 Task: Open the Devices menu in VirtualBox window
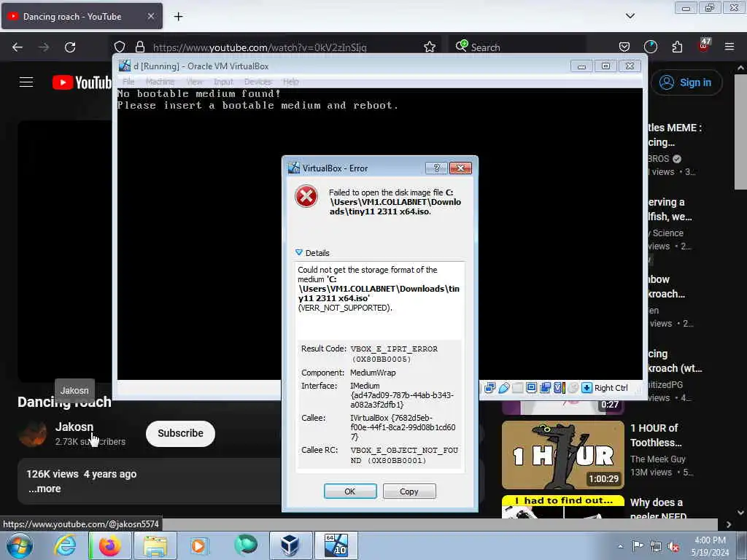(x=258, y=82)
